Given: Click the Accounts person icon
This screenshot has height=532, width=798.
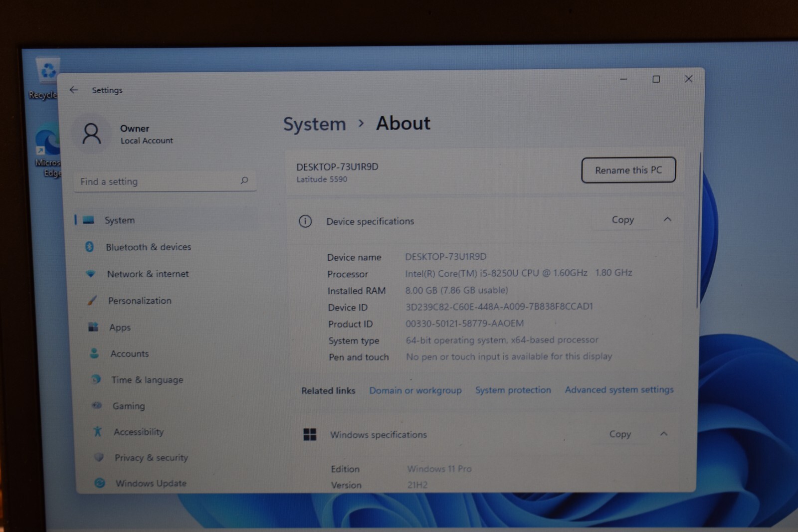Looking at the screenshot, I should (x=94, y=353).
